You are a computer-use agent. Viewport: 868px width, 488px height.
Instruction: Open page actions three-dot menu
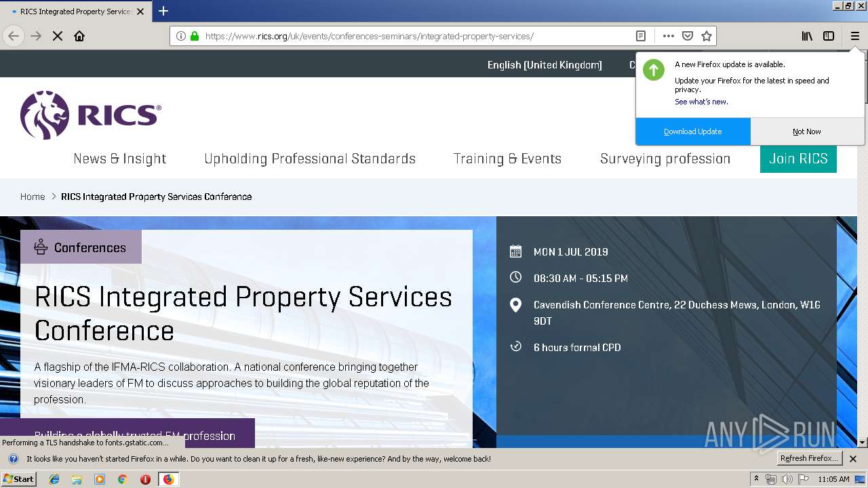669,36
